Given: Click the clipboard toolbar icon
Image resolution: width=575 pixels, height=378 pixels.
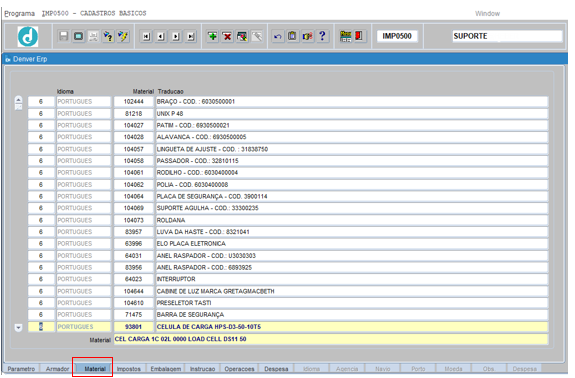Looking at the screenshot, I should 292,36.
